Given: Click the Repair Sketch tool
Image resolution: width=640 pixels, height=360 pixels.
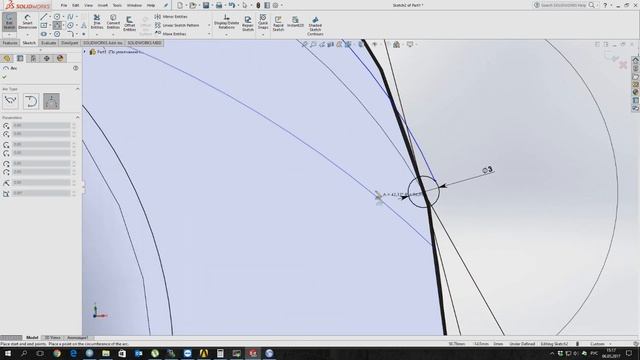Looking at the screenshot, I should pyautogui.click(x=248, y=24).
